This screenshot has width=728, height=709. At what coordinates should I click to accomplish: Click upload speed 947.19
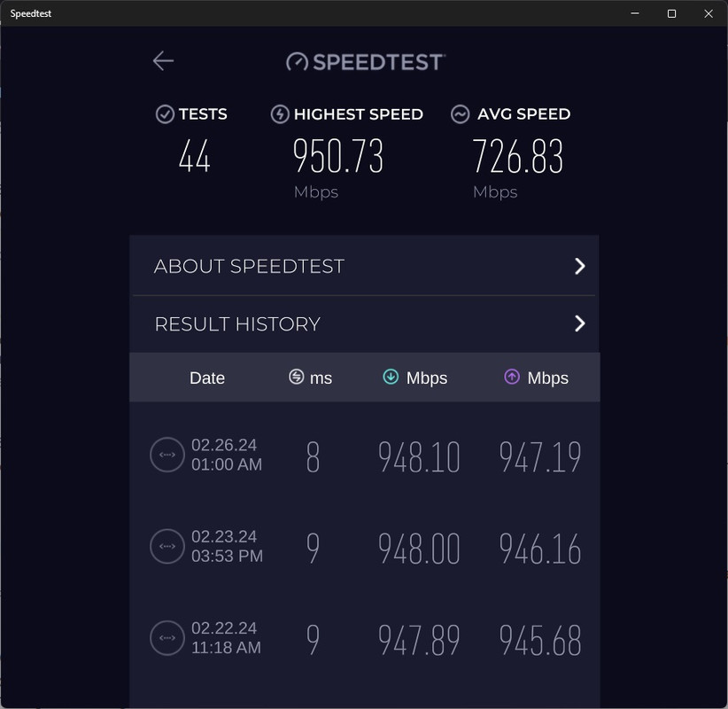(x=540, y=456)
